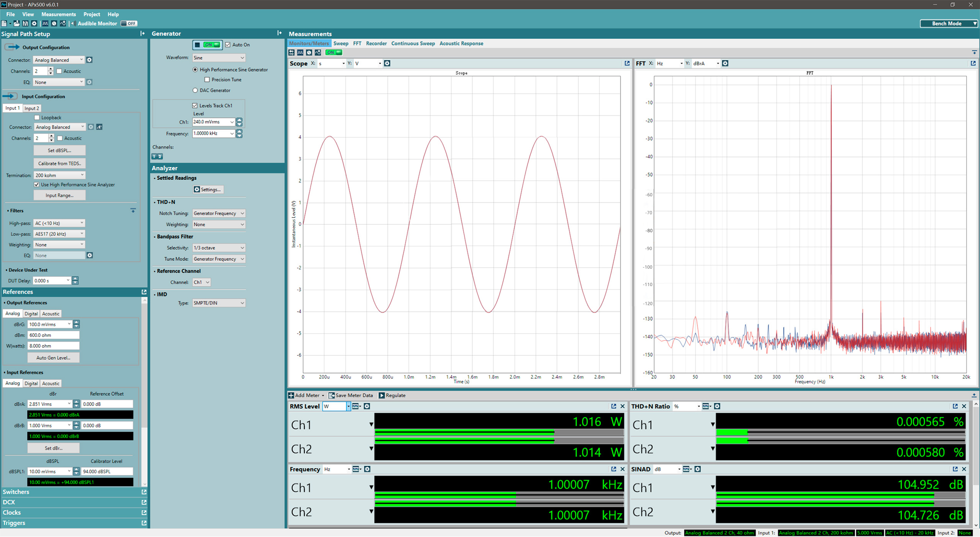980x537 pixels.
Task: Uncheck Use High Performance Sine Analyzer
Action: click(x=36, y=185)
